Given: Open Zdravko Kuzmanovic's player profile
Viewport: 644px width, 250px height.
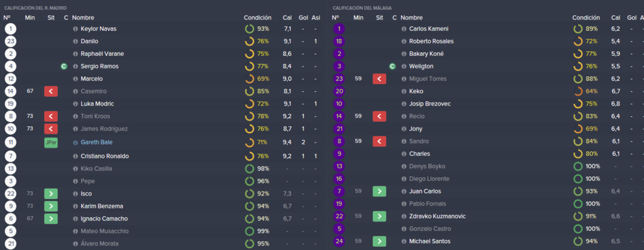Looking at the screenshot, I should pos(438,216).
